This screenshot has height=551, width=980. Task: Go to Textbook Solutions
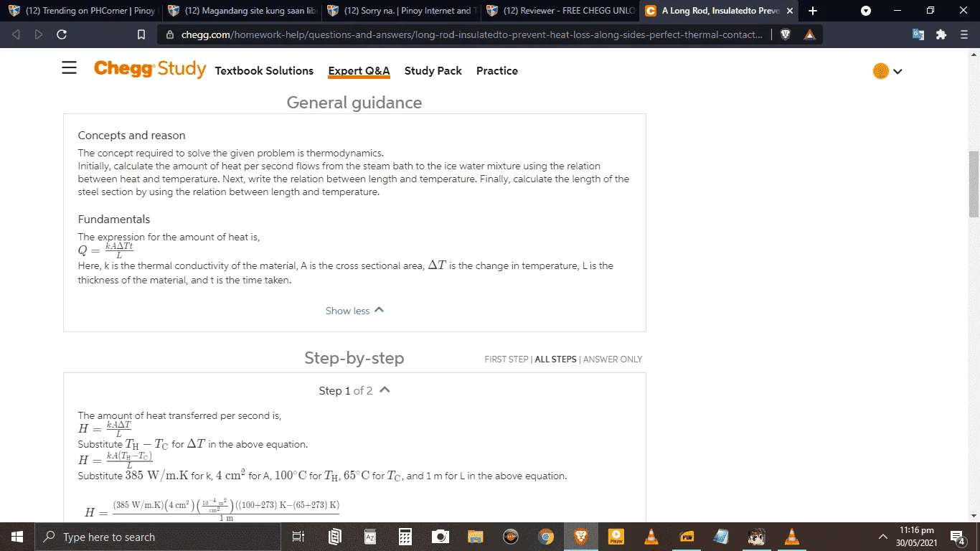tap(264, 70)
